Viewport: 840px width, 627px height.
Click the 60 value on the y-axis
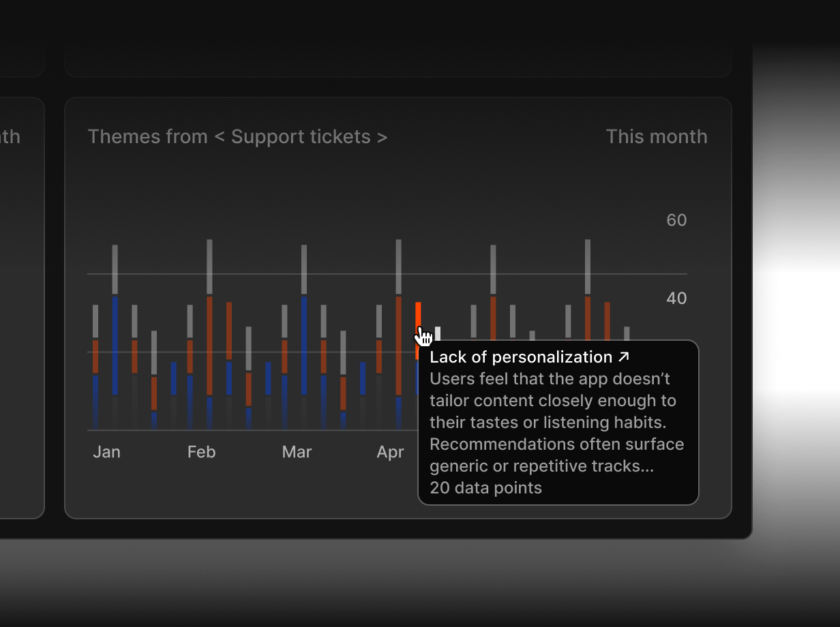676,220
